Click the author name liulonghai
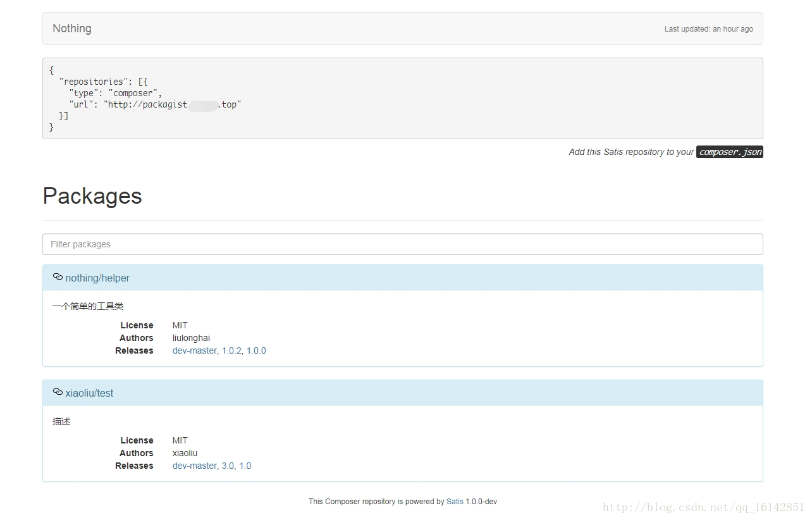This screenshot has width=812, height=520. click(191, 338)
